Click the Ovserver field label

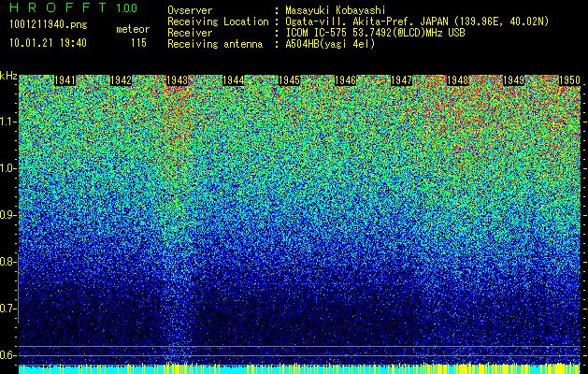[x=190, y=10]
